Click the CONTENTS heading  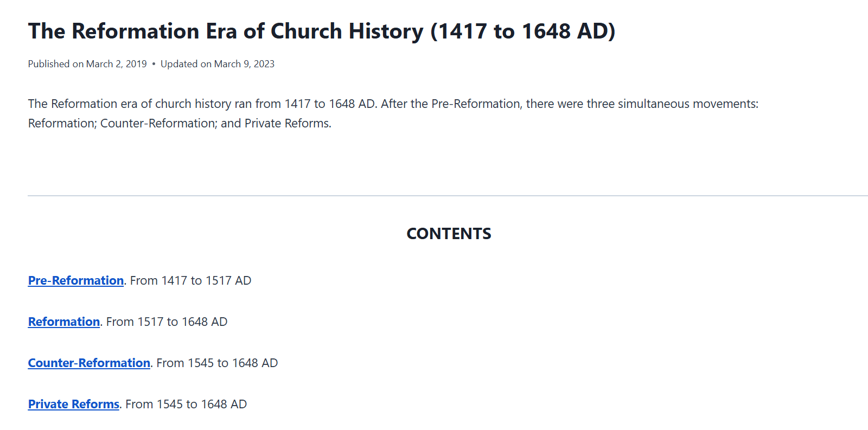coord(449,234)
